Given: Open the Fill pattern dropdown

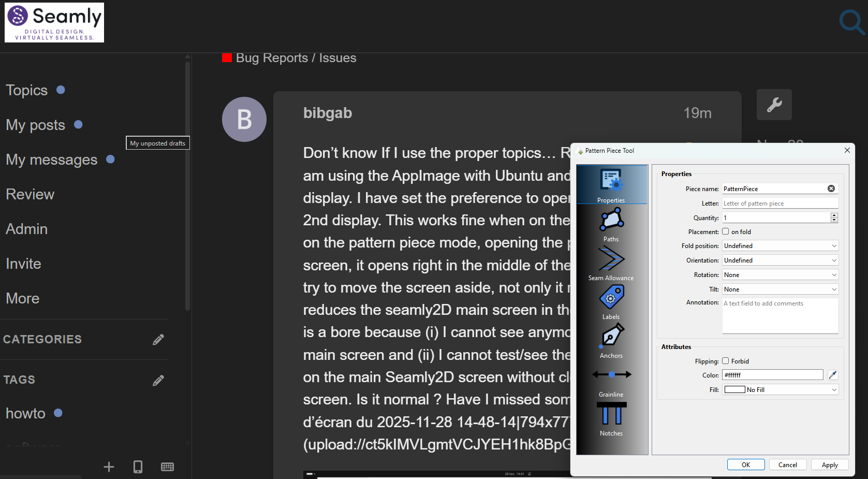Looking at the screenshot, I should [x=780, y=390].
